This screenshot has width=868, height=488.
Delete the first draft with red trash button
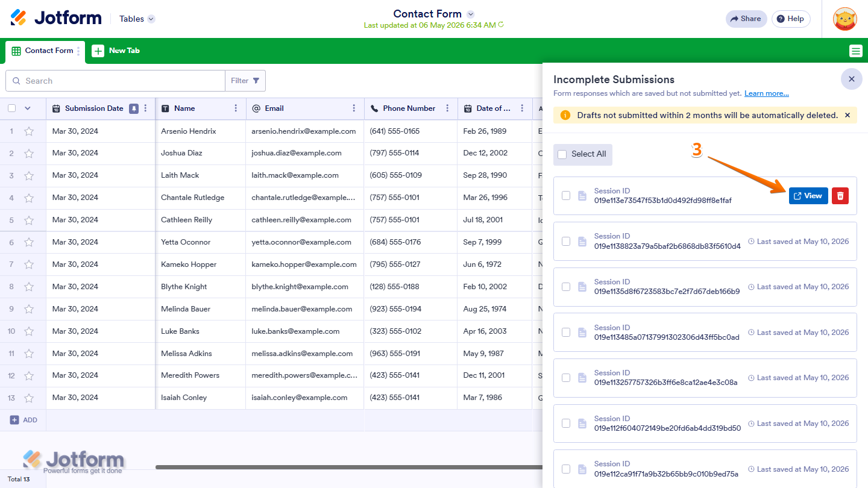point(840,196)
